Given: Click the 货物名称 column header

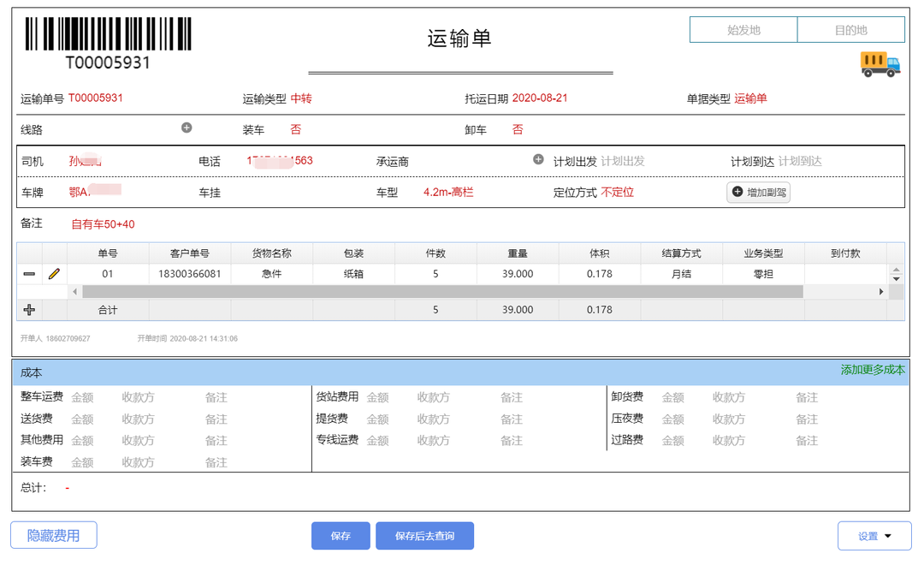Looking at the screenshot, I should 272,253.
